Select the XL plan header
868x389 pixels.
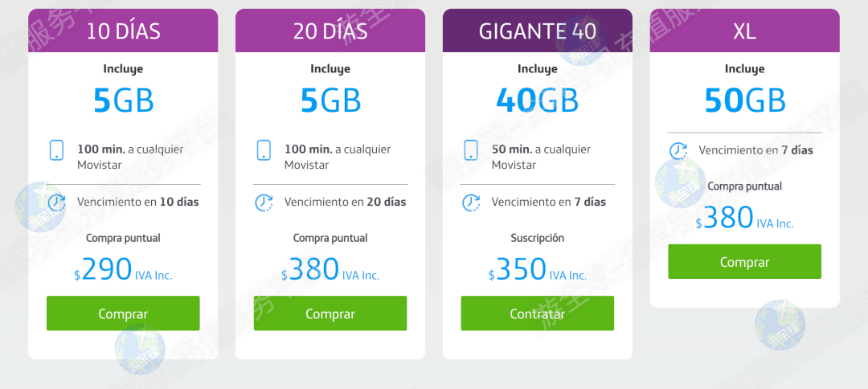coord(745,31)
